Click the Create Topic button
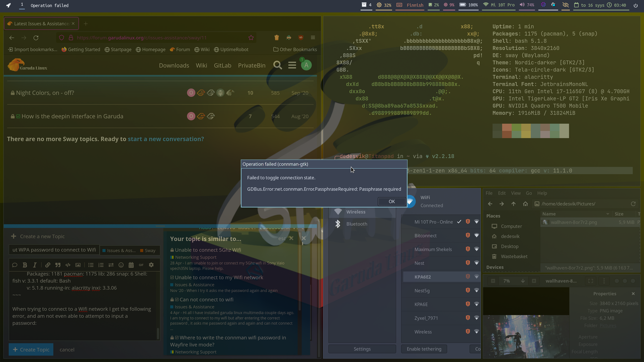 pos(31,349)
